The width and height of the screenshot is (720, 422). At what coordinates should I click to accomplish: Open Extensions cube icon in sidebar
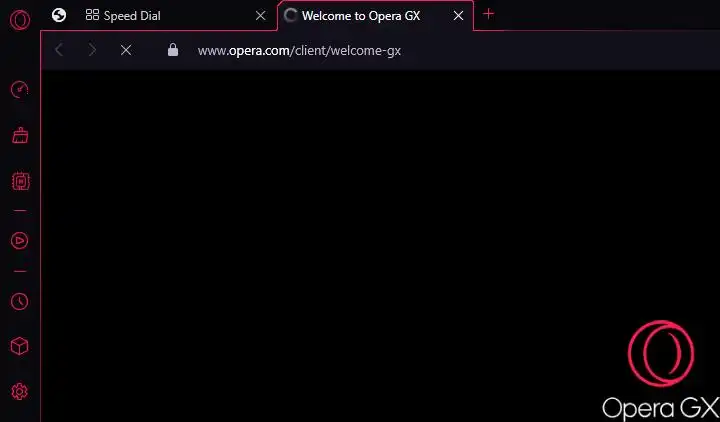[19, 346]
